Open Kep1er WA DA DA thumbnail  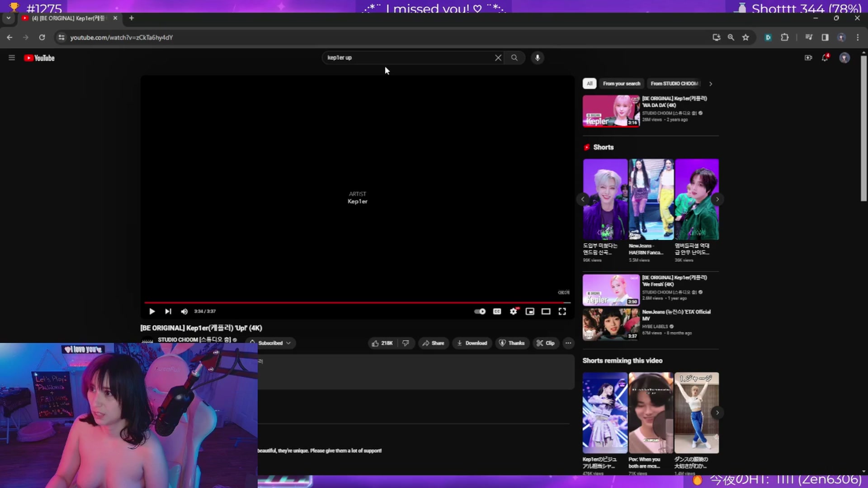pyautogui.click(x=611, y=111)
